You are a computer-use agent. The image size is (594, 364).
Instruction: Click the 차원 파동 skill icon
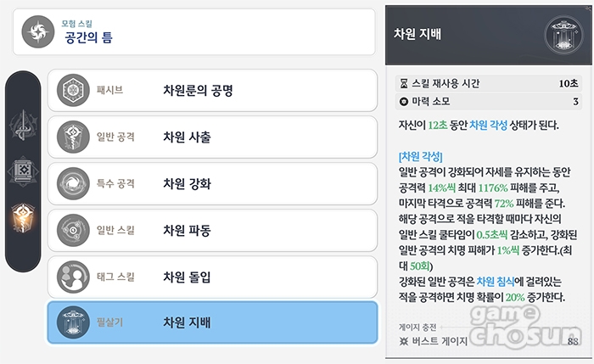coord(73,230)
